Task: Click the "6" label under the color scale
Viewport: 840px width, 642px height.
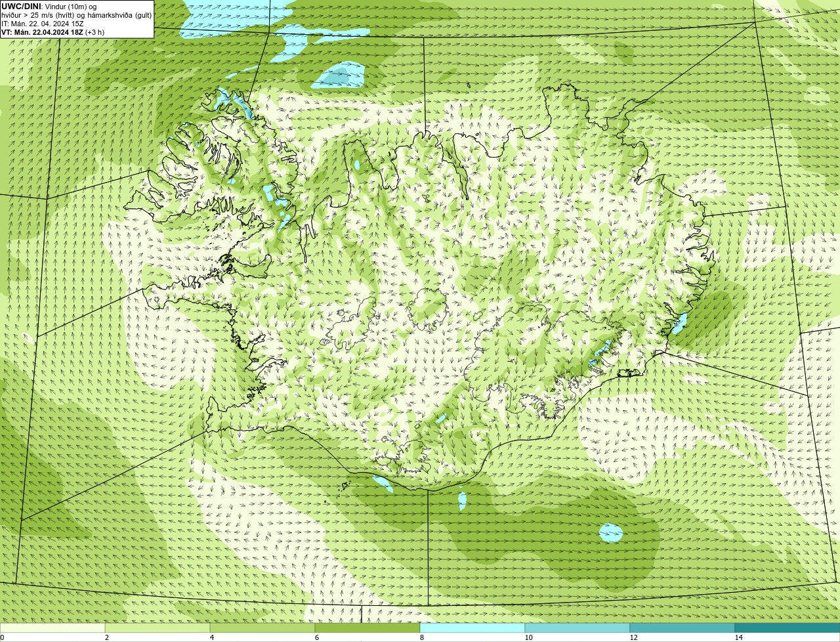Action: [316, 637]
